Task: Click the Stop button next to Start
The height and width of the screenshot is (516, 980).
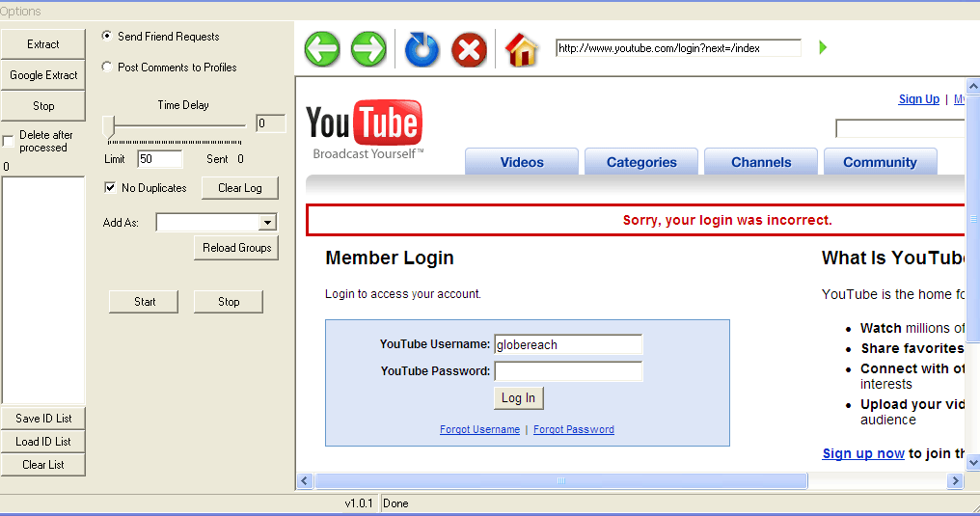Action: point(229,302)
